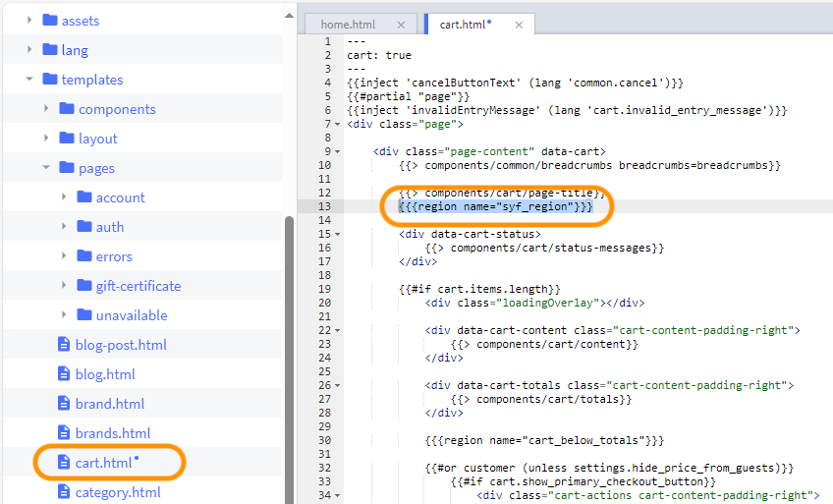Open category.html from file tree

pos(118,492)
